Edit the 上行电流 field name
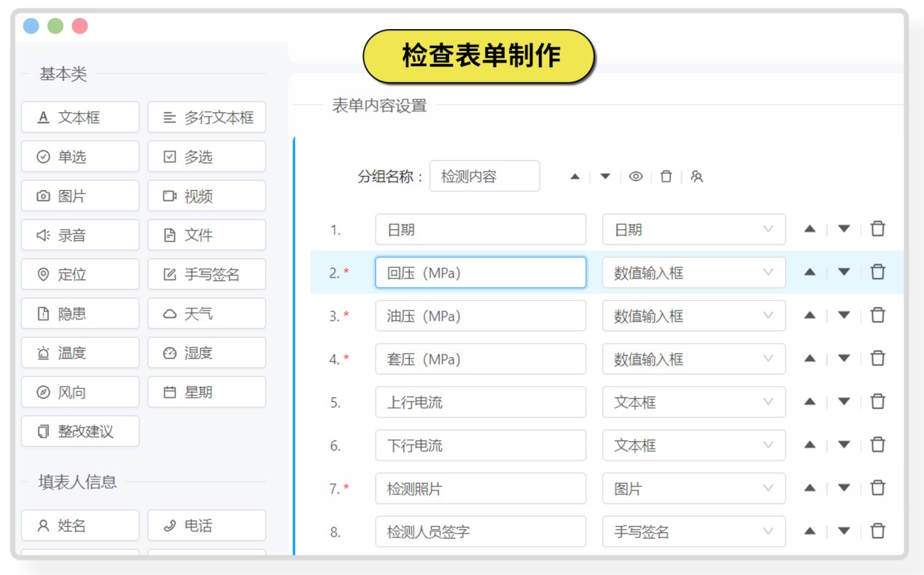 pos(481,402)
